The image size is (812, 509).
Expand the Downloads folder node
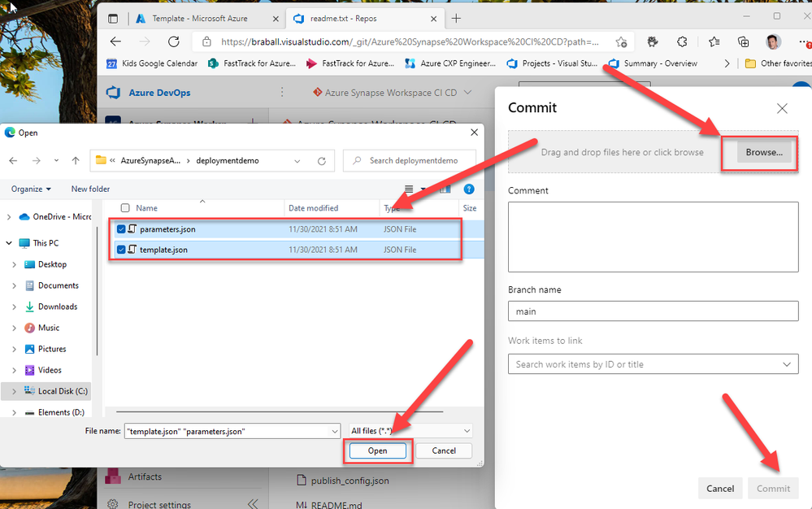click(14, 307)
